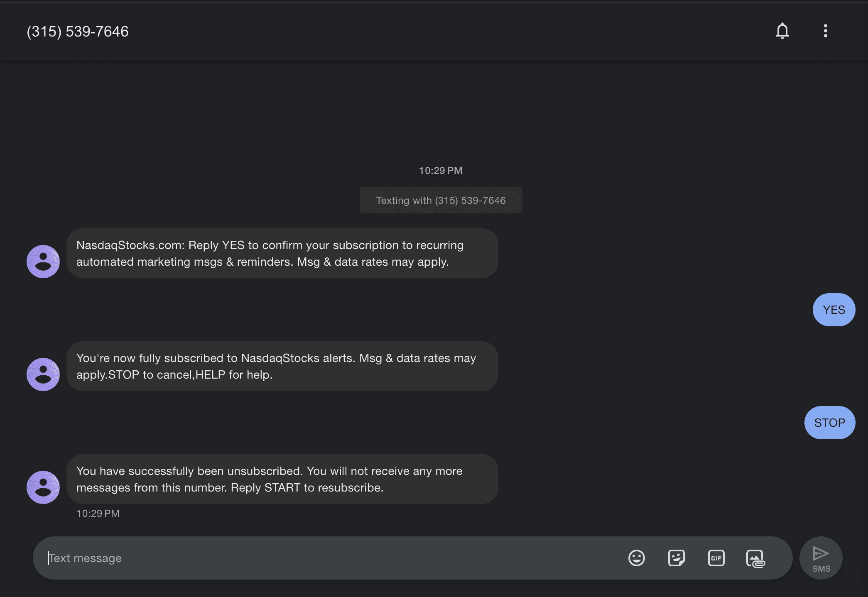The image size is (868, 597).
Task: Toggle the notification bell for this conversation
Action: [x=782, y=31]
